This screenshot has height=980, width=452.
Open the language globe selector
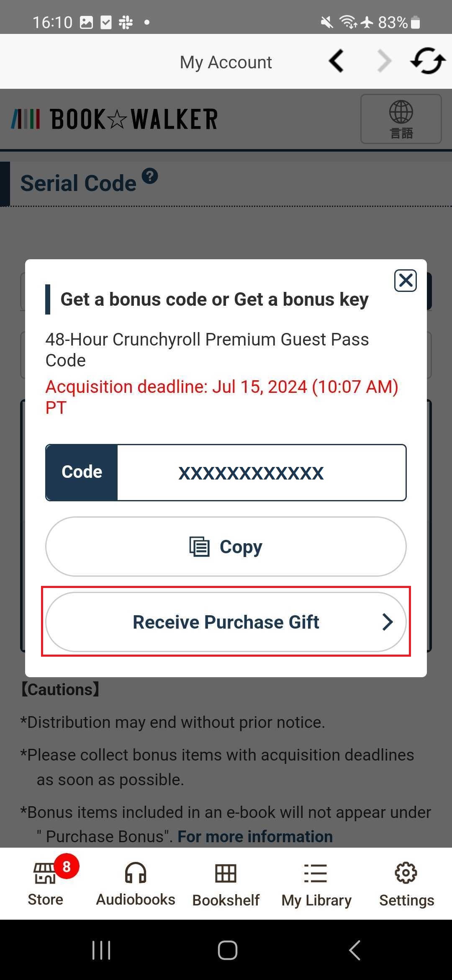(401, 119)
